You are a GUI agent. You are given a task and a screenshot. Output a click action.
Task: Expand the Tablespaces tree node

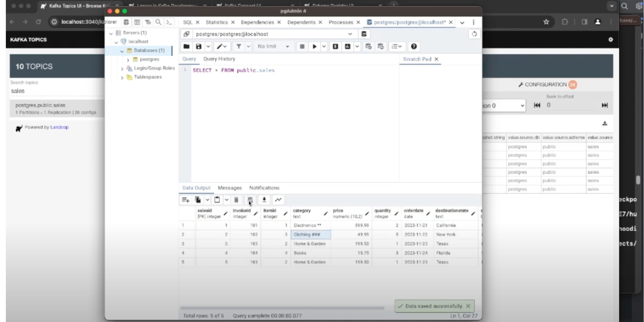pyautogui.click(x=122, y=77)
